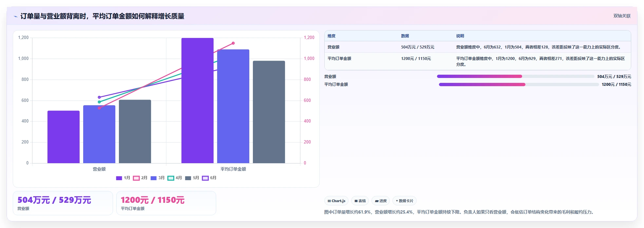Viewport: 644px width, 228px height.
Task: Toggle the 5月 legend series
Action: coord(192,178)
